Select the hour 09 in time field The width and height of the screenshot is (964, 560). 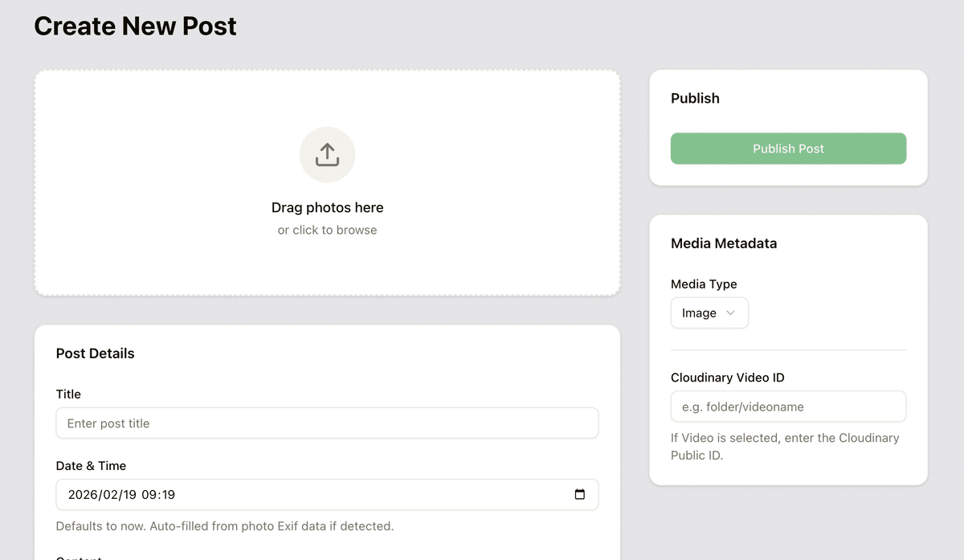(x=149, y=495)
